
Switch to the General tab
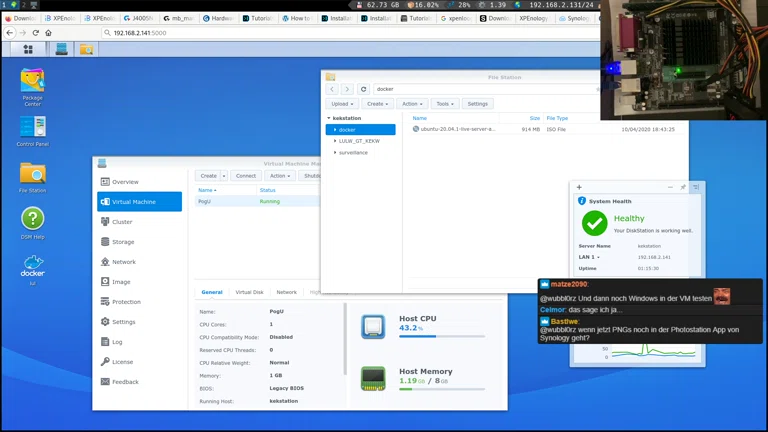pyautogui.click(x=212, y=292)
